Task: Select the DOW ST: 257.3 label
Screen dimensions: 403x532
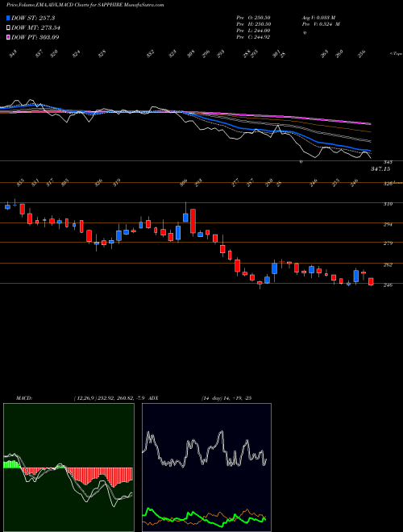Action: pos(33,18)
